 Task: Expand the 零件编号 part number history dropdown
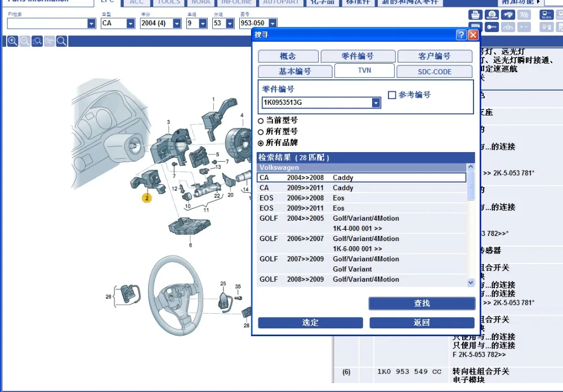pos(376,103)
